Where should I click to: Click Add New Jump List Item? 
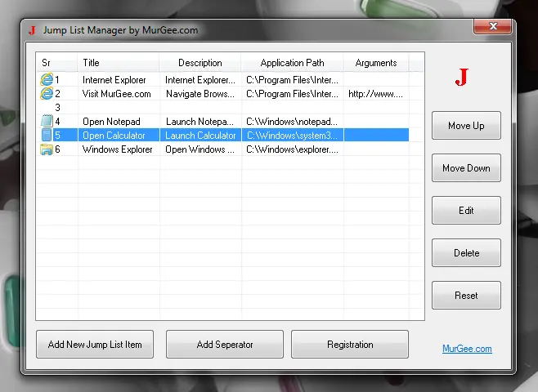tap(95, 345)
